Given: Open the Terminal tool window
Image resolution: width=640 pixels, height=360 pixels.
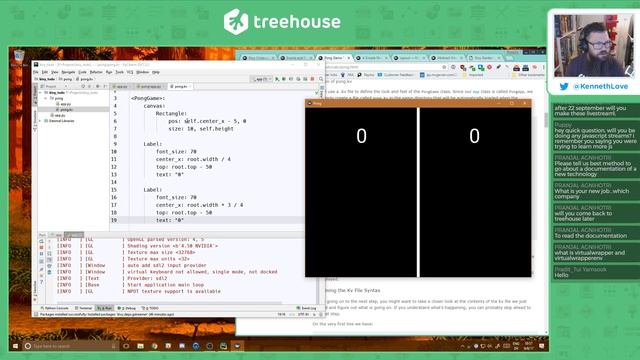Looking at the screenshot, I should coord(84,308).
